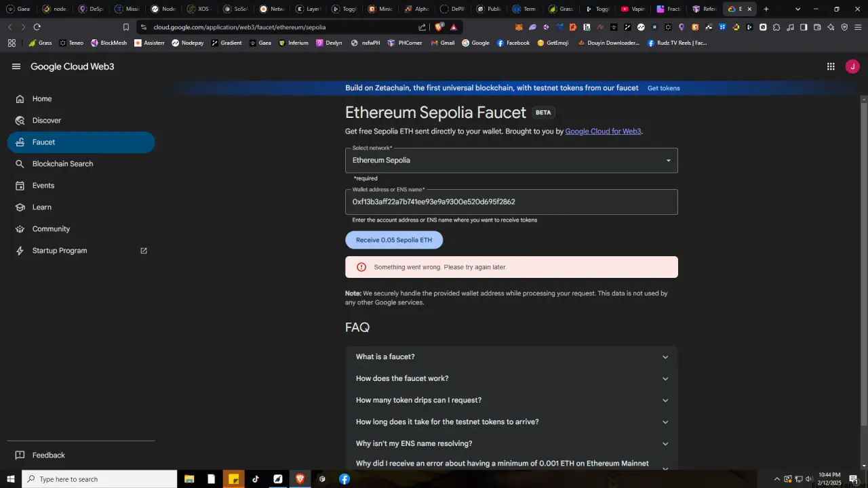Open the Google apps grid
This screenshot has height=488, width=868.
tap(831, 66)
